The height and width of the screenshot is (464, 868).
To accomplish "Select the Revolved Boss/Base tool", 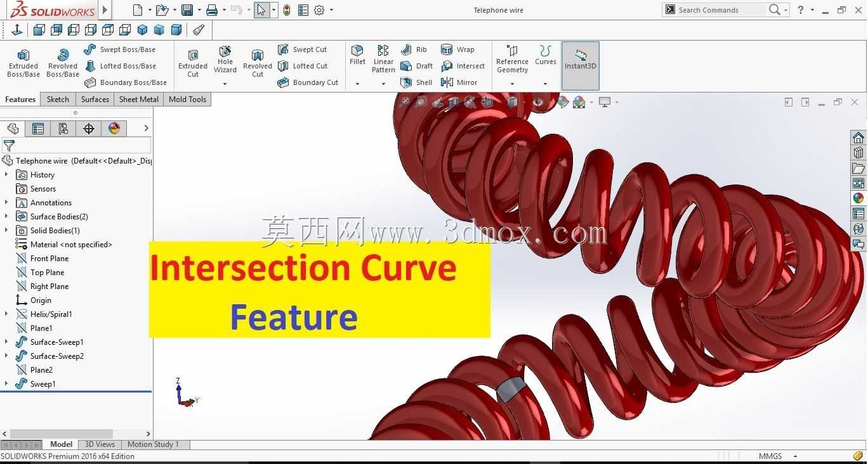I will pyautogui.click(x=63, y=63).
